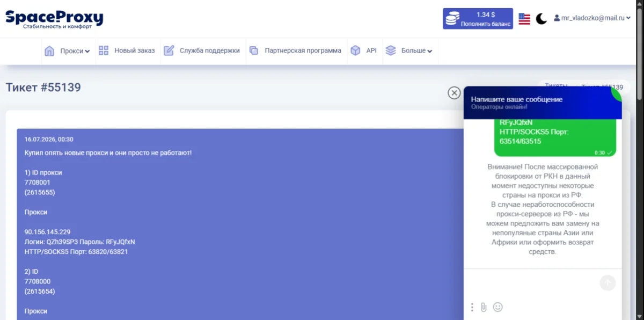Image resolution: width=644 pixels, height=320 pixels.
Task: Send the chat message with the arrow button
Action: [608, 283]
